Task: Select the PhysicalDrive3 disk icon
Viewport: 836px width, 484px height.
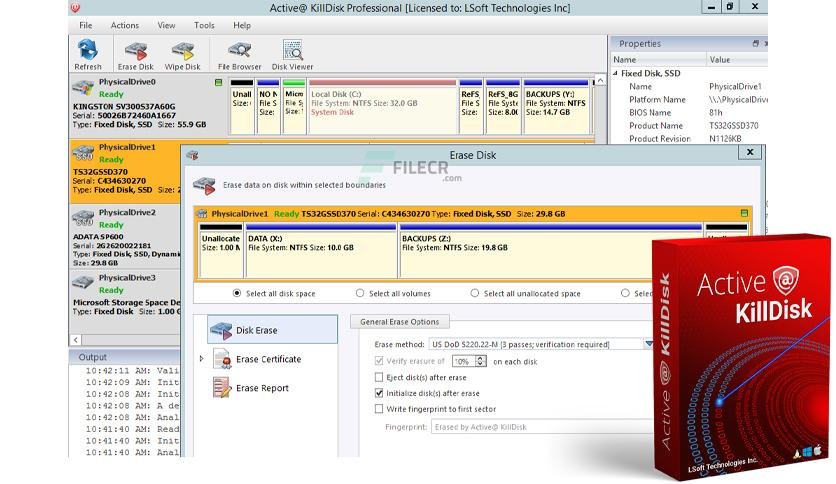Action: (x=83, y=283)
